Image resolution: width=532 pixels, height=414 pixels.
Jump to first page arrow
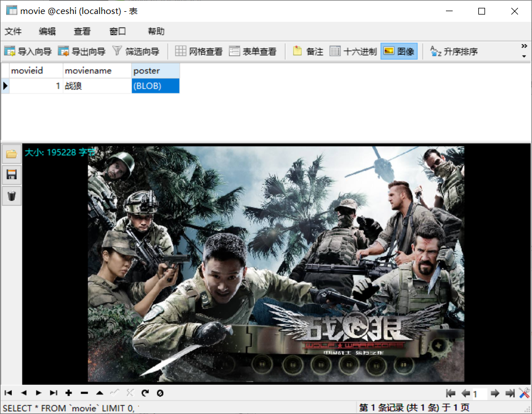pos(450,393)
